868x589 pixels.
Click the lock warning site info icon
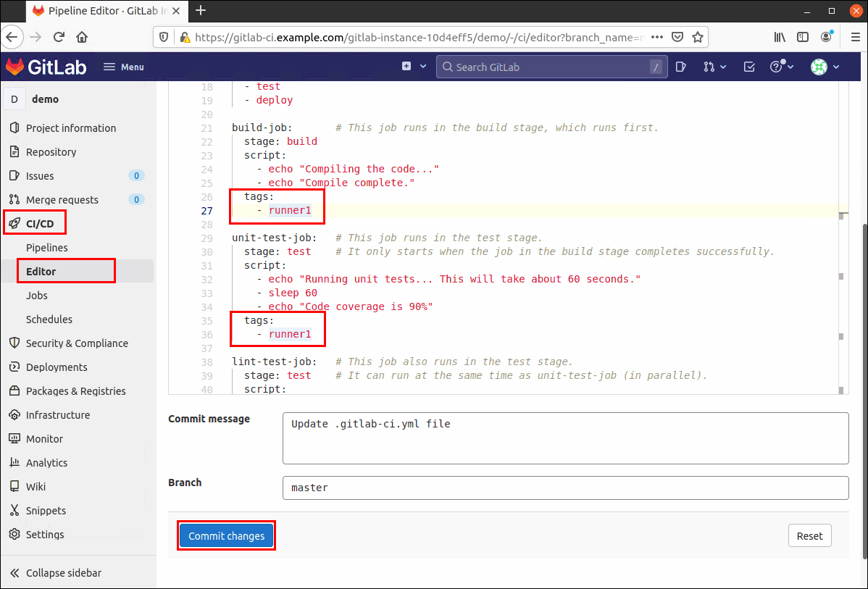[185, 37]
